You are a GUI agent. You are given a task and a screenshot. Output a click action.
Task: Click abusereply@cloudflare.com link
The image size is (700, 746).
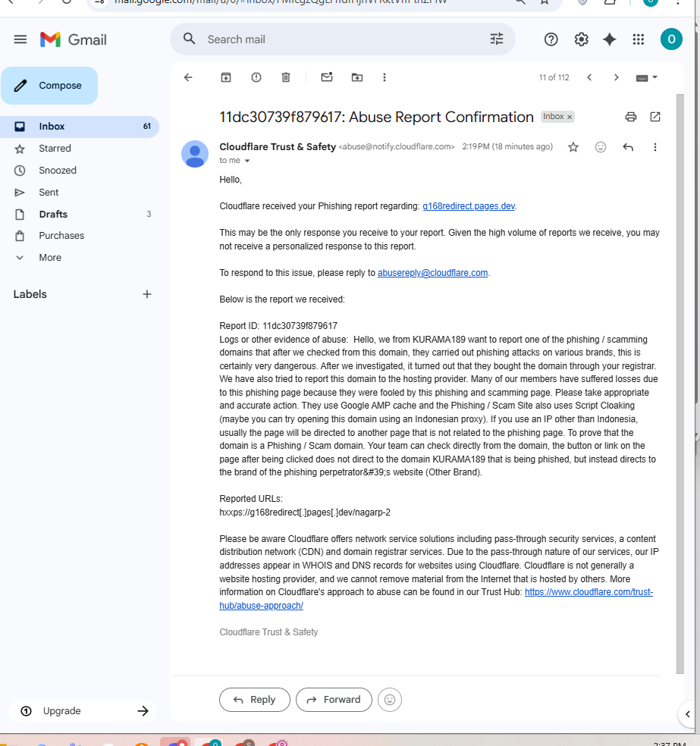[x=432, y=273]
